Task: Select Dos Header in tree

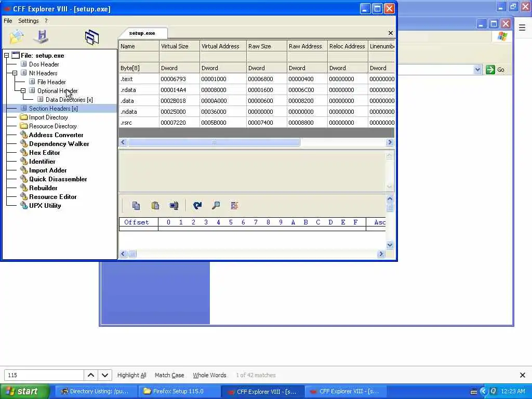Action: coord(44,64)
